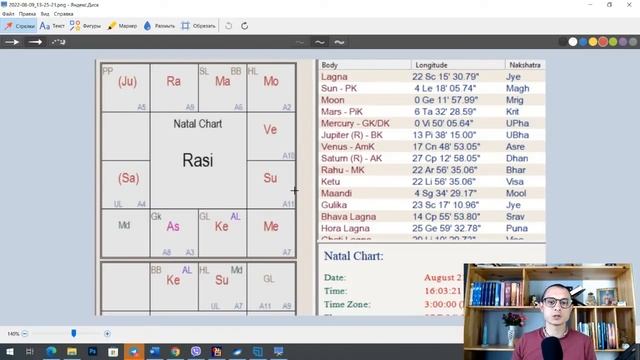640x360 pixels.
Task: Click the Natal Chart: heading
Action: [x=353, y=256]
